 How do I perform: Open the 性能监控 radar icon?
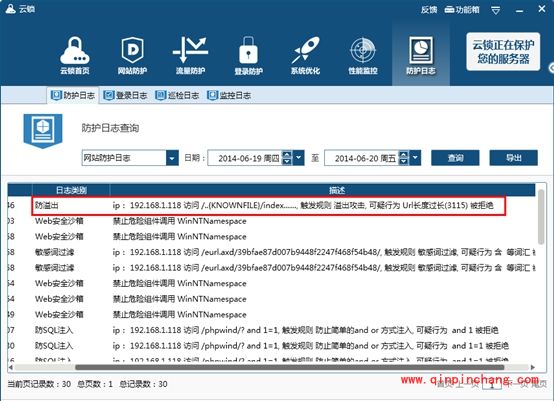363,55
